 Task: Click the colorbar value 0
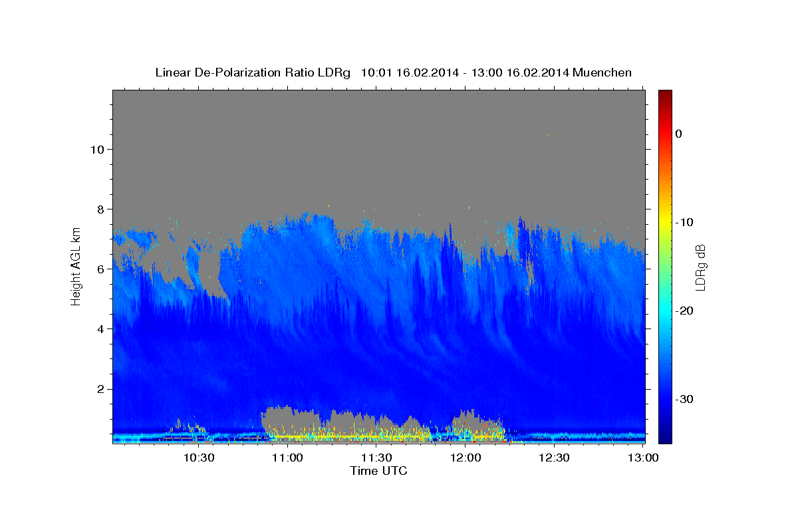[x=679, y=134]
